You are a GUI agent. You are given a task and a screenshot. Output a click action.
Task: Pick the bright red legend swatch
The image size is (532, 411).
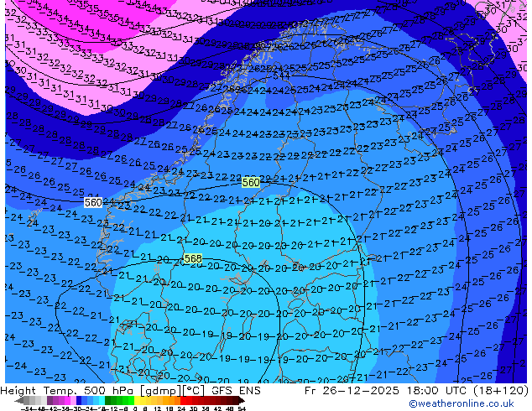(183, 400)
